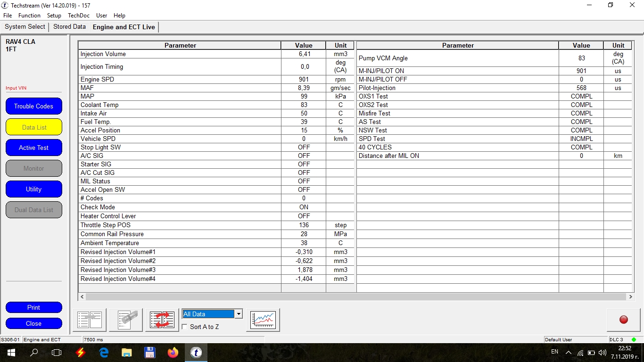Open Windows Start menu
This screenshot has width=644, height=362.
(11, 353)
